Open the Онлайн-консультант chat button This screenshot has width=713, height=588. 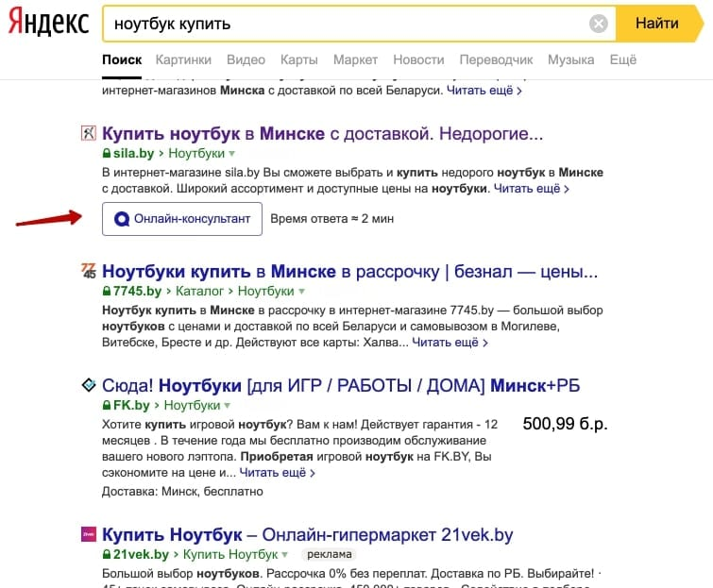(182, 219)
